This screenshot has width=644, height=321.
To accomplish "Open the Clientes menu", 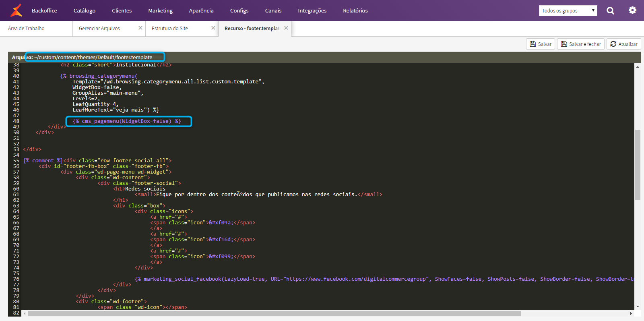I will tap(122, 10).
